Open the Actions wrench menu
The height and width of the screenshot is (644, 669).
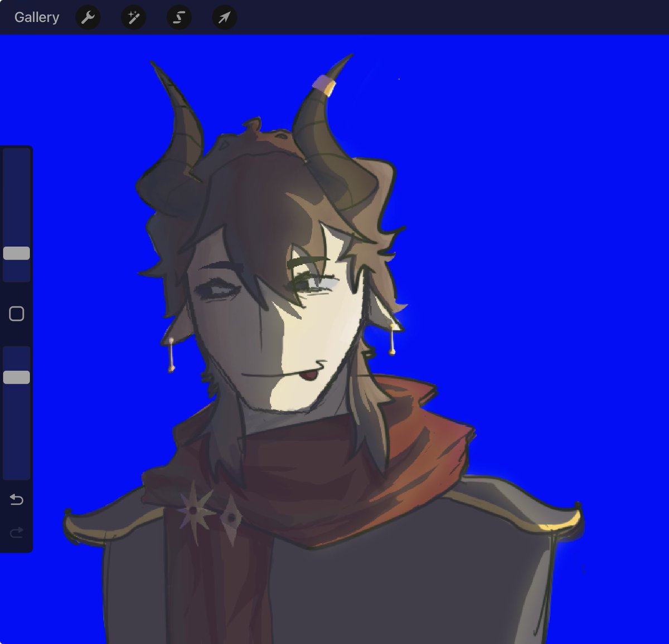click(88, 17)
